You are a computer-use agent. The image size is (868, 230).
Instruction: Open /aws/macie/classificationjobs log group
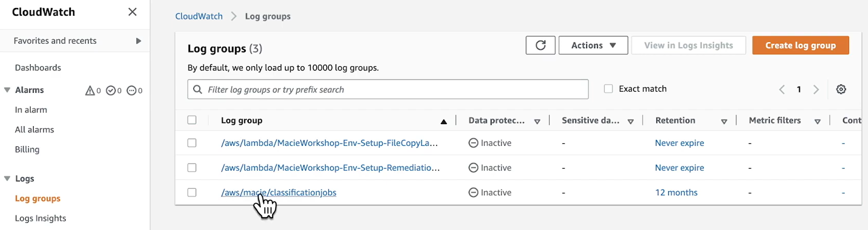(278, 192)
